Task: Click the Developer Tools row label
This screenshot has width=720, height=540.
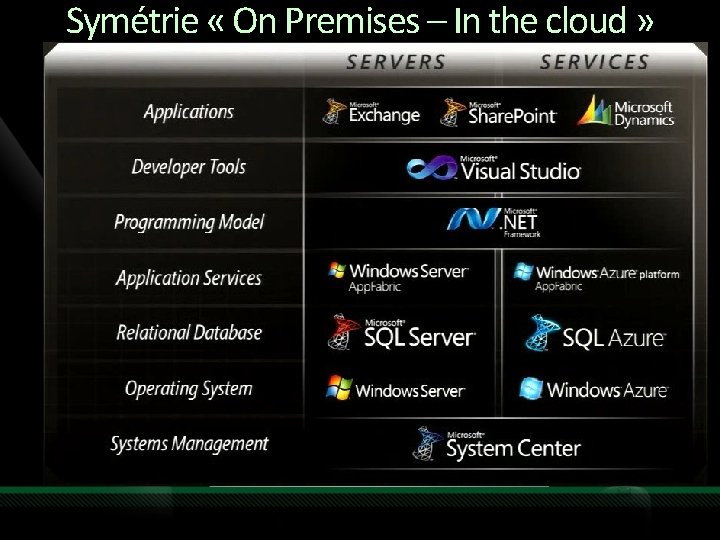Action: [189, 167]
